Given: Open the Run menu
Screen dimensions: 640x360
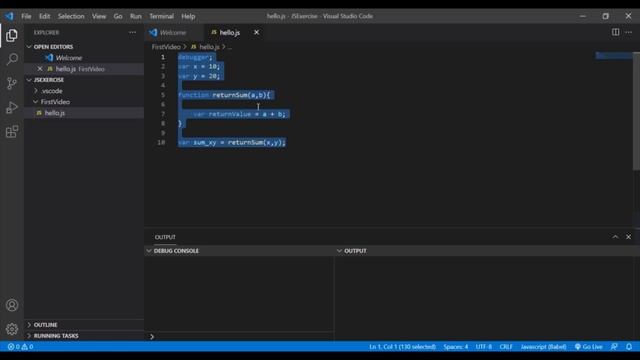Looking at the screenshot, I should [136, 16].
